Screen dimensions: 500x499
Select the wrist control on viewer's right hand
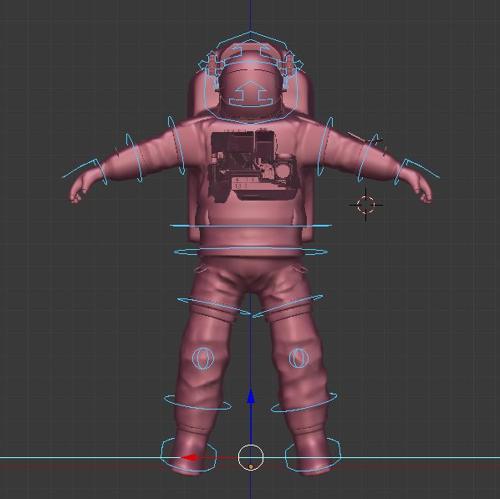417,172
